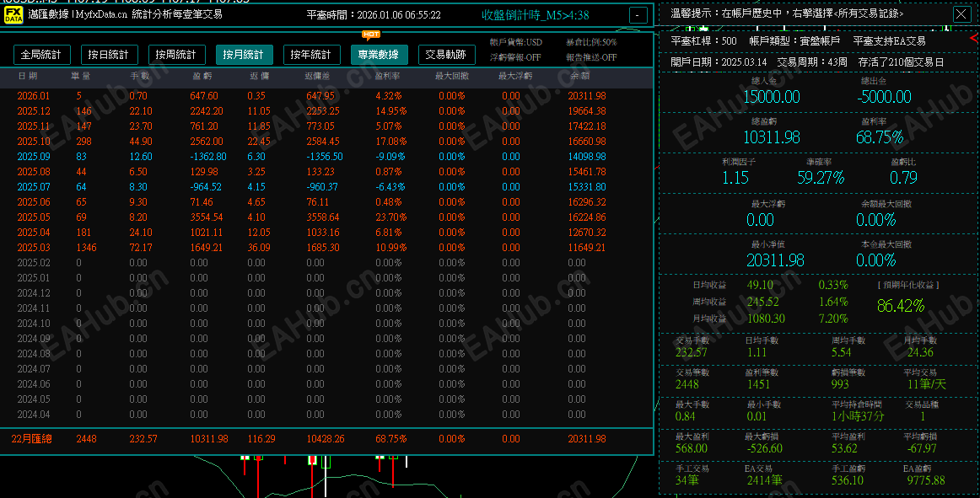Image resolution: width=980 pixels, height=498 pixels.
Task: Click the 平臺杠桿 500 account info
Action: click(703, 41)
